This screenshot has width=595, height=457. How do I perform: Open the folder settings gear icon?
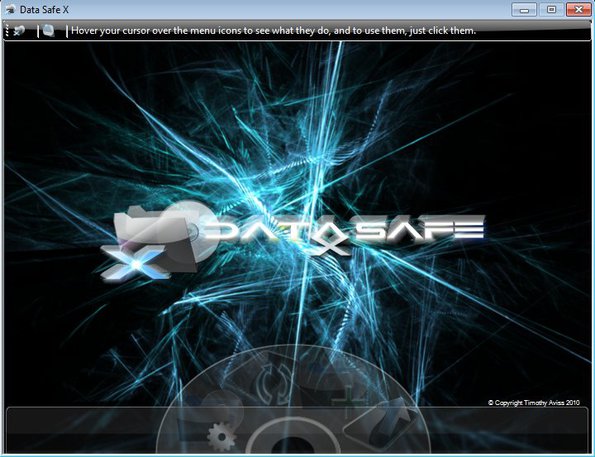pyautogui.click(x=222, y=437)
